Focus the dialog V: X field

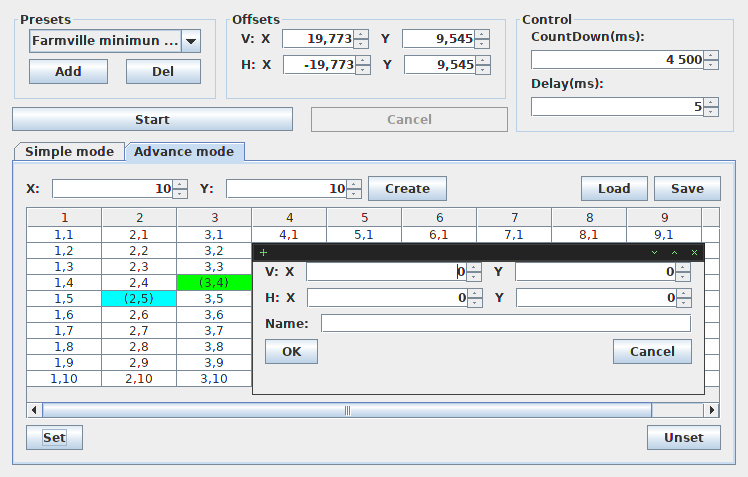point(386,272)
